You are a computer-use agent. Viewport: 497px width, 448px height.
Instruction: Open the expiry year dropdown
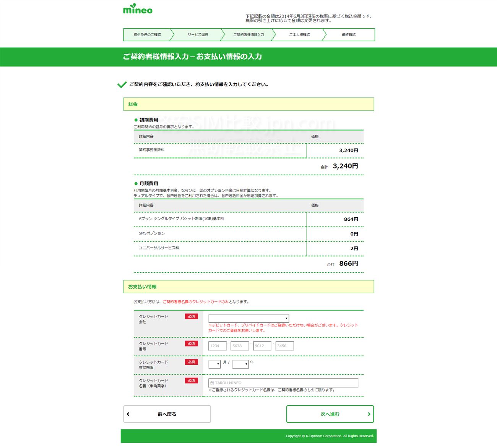[x=240, y=364]
